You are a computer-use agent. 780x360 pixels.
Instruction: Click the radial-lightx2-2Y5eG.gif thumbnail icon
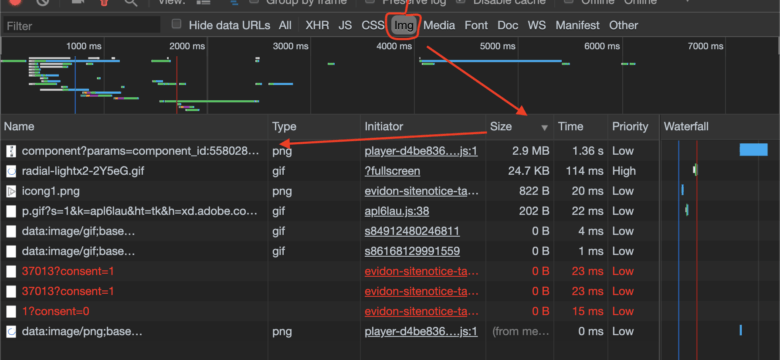pyautogui.click(x=11, y=171)
